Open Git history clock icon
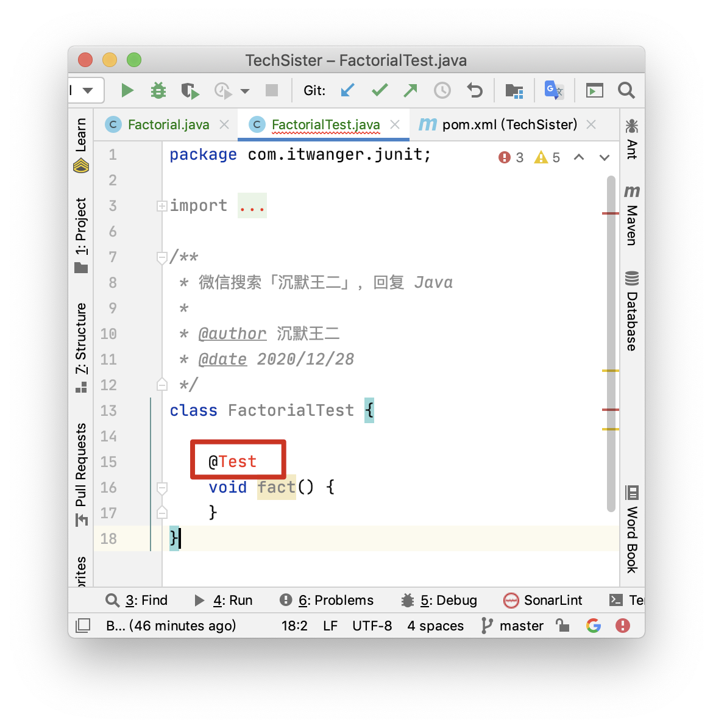Screen dimensions: 713x728 (442, 91)
